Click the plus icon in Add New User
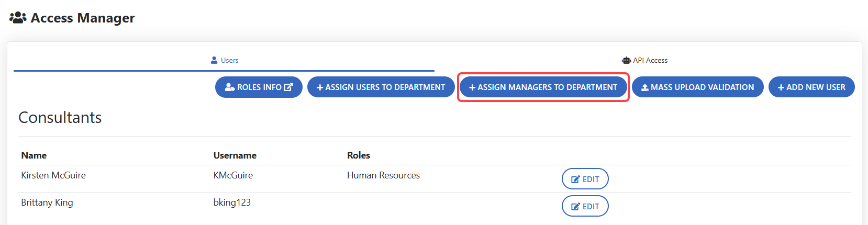The image size is (868, 225). coord(781,87)
